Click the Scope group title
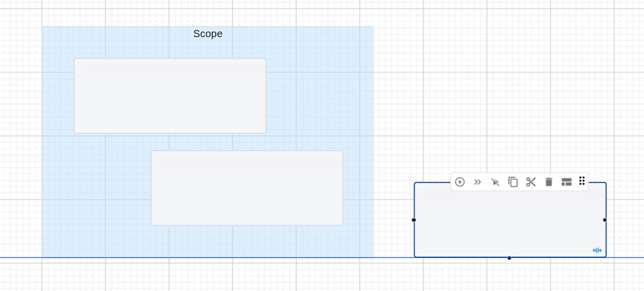The height and width of the screenshot is (291, 644). [208, 34]
